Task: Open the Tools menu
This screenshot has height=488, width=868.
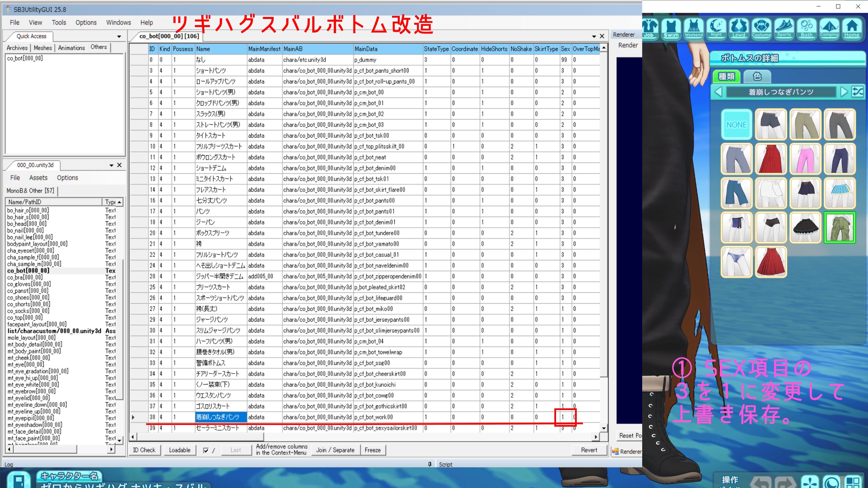Action: pos(59,22)
